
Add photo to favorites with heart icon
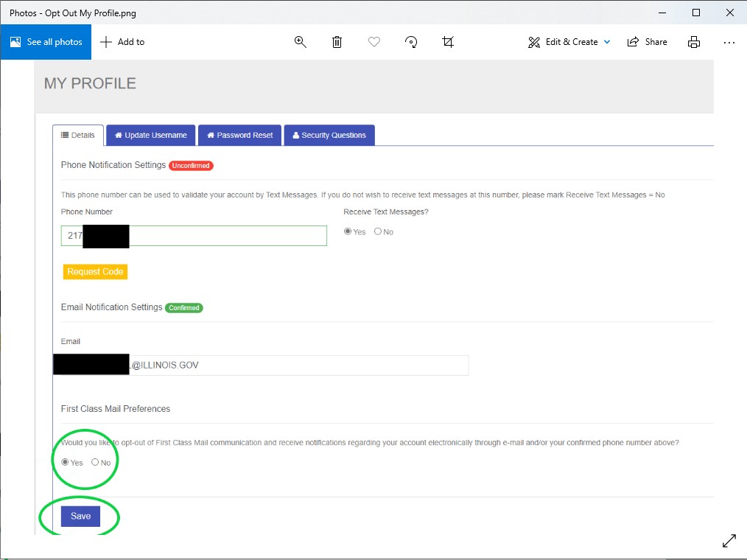374,42
